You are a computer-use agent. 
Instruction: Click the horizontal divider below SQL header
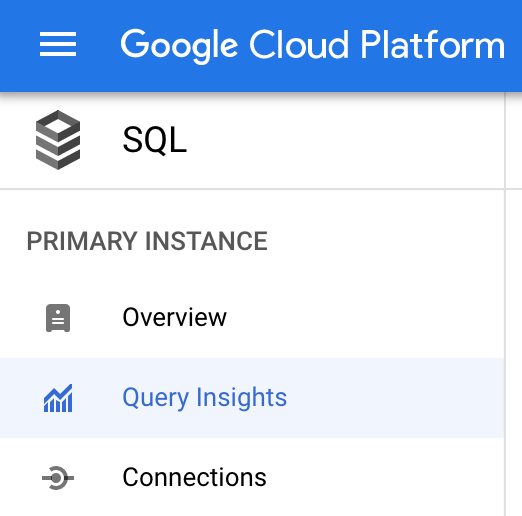point(252,189)
